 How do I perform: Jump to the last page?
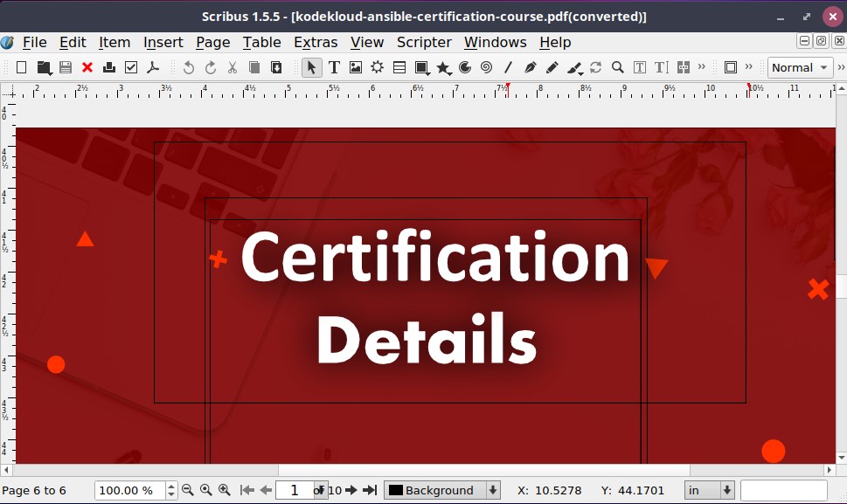pyautogui.click(x=371, y=490)
